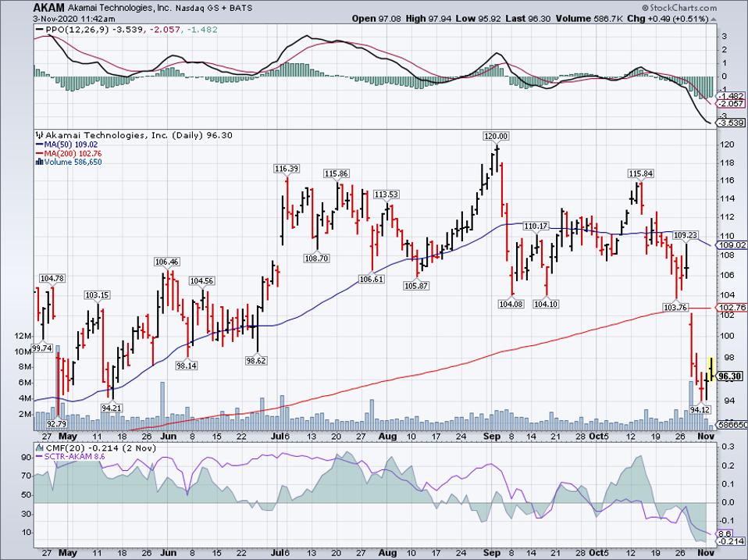Click the -0.214 CMF value tag
Screen dimensions: 748x560
732,540
